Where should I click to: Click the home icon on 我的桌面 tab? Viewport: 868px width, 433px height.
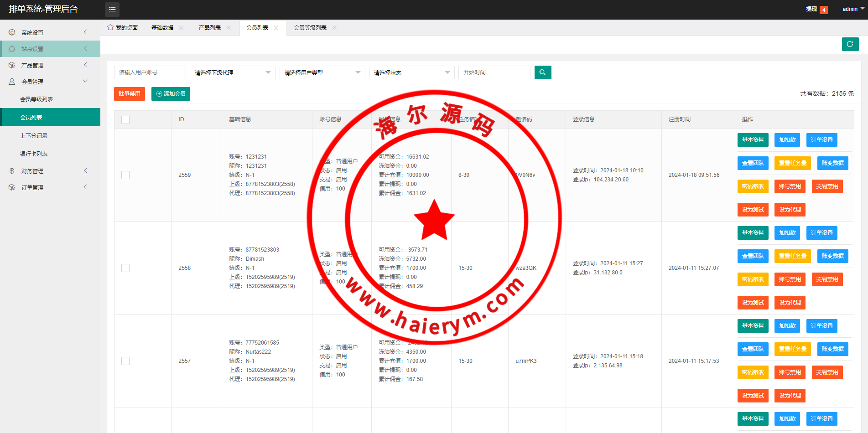click(x=110, y=27)
